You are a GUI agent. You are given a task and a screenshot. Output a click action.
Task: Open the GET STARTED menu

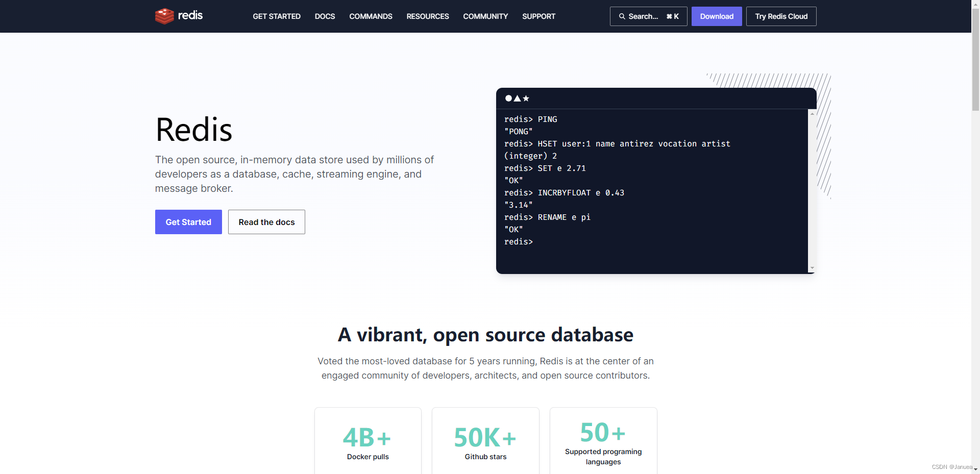[277, 16]
